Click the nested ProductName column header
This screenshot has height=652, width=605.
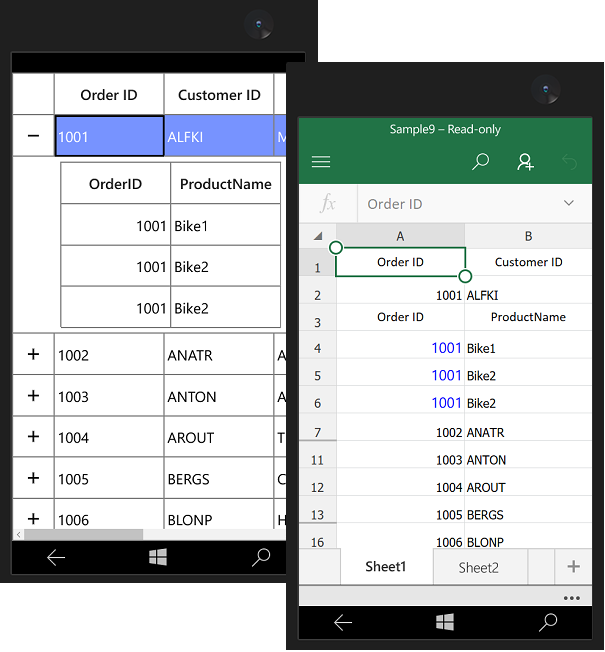tap(225, 183)
